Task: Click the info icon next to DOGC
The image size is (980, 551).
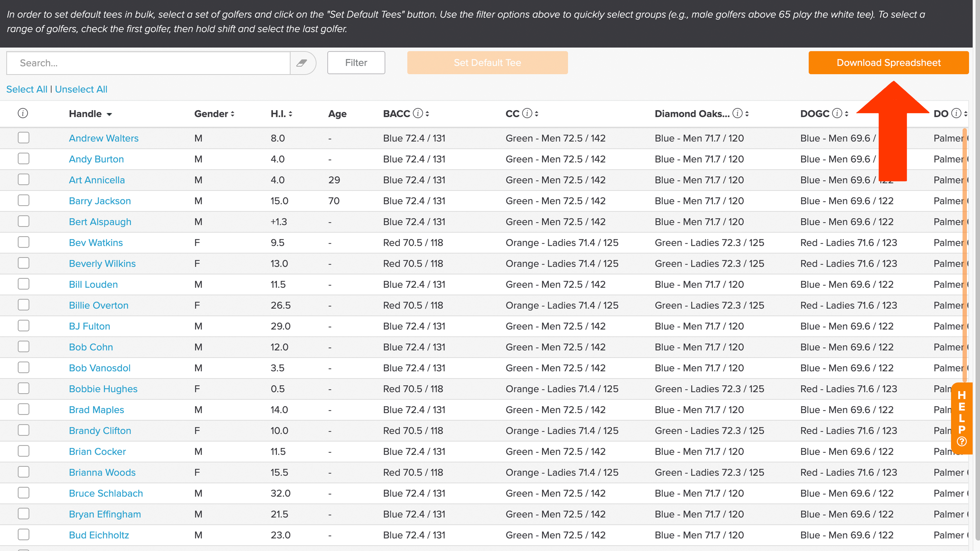Action: [x=837, y=113]
